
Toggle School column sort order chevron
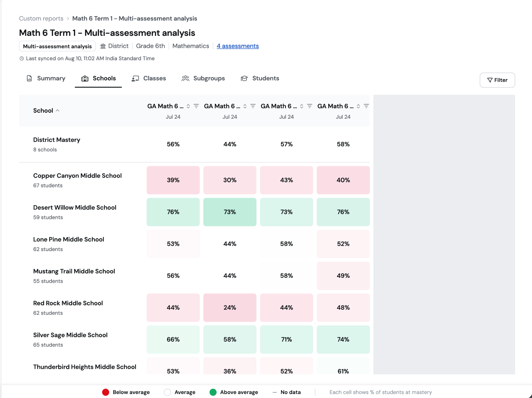click(58, 111)
